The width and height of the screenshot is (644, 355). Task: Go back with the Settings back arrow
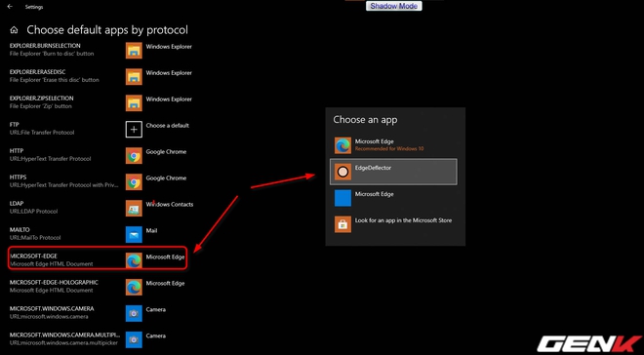point(10,7)
